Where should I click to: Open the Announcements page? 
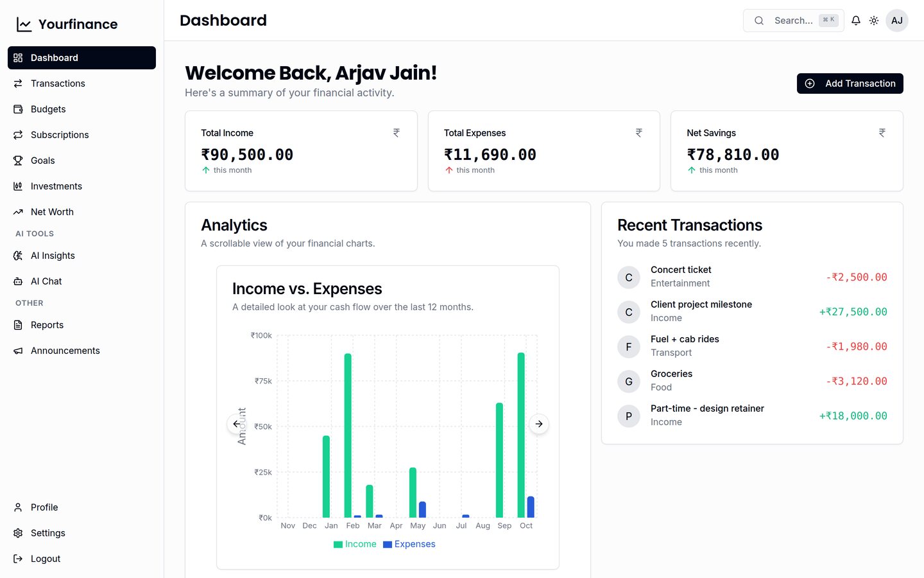81,351
